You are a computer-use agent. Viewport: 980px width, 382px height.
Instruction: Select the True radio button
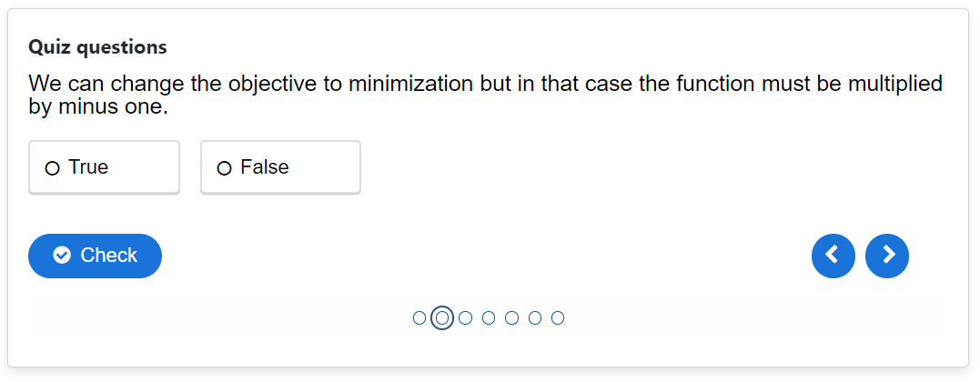[x=53, y=168]
